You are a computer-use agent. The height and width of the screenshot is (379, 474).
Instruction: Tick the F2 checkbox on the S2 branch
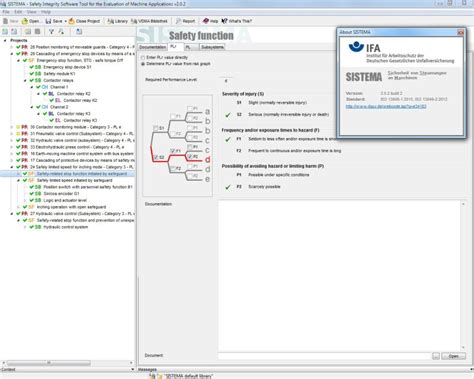point(173,168)
